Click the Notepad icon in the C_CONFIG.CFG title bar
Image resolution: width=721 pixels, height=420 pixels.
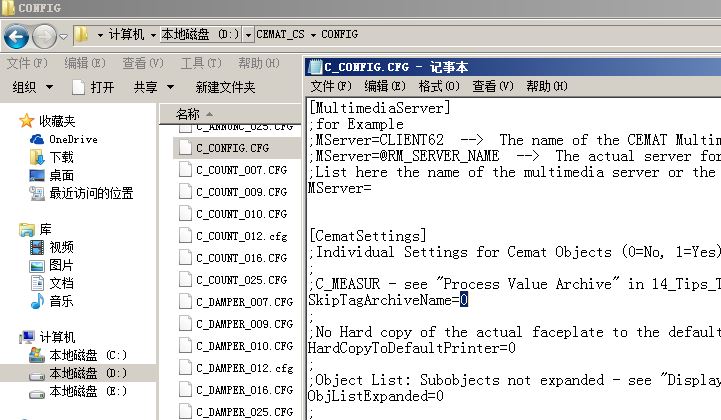pos(315,67)
